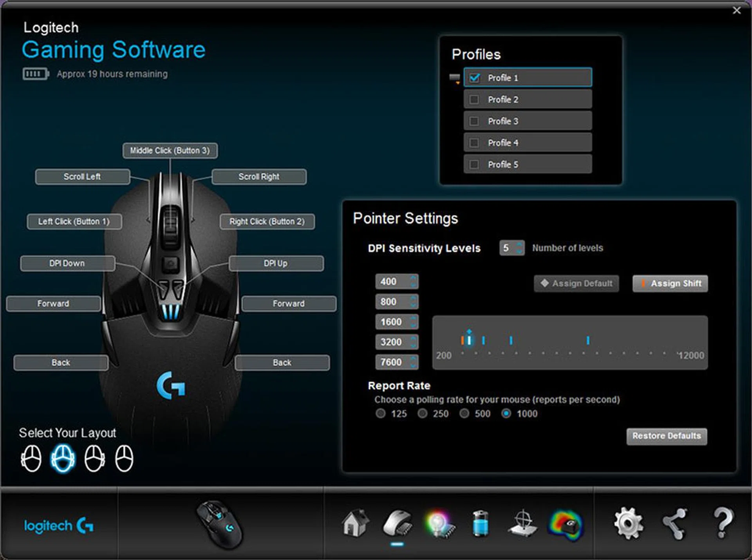This screenshot has height=560, width=752.
Task: Adjust the 400 DPI level stepper
Action: tap(413, 282)
